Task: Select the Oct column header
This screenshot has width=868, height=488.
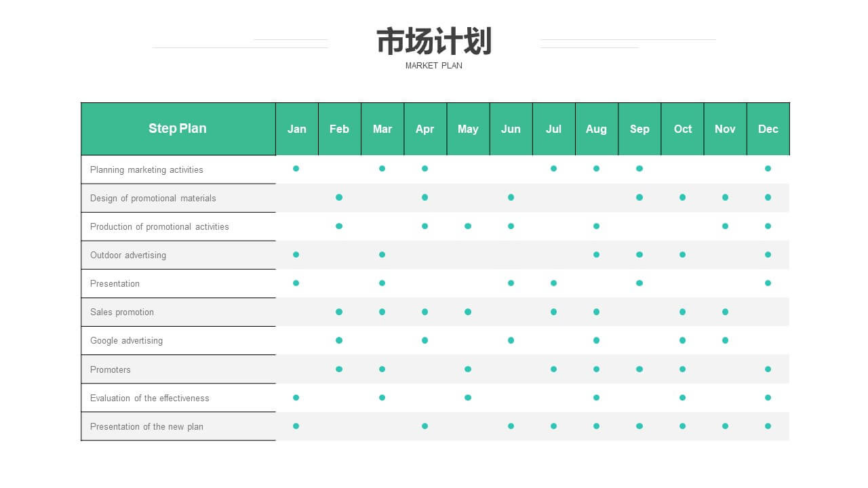Action: point(682,129)
